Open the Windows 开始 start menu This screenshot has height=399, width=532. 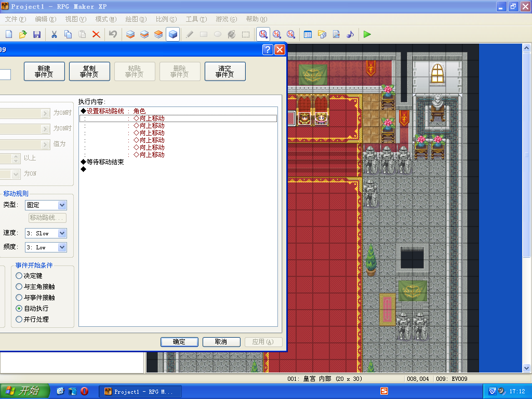tap(24, 391)
